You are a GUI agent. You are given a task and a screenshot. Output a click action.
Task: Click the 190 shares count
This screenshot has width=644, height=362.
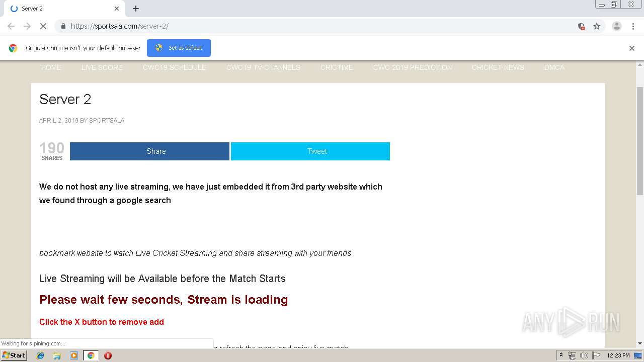click(x=52, y=151)
